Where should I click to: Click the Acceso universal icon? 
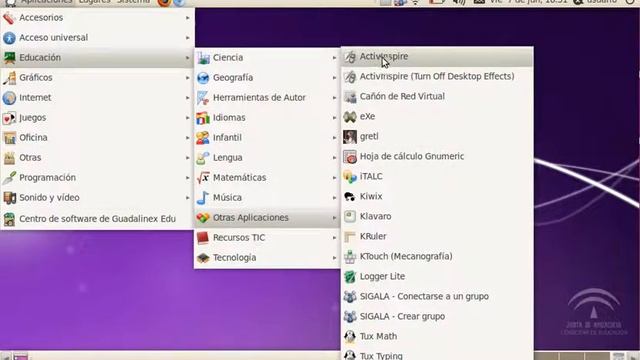point(9,38)
